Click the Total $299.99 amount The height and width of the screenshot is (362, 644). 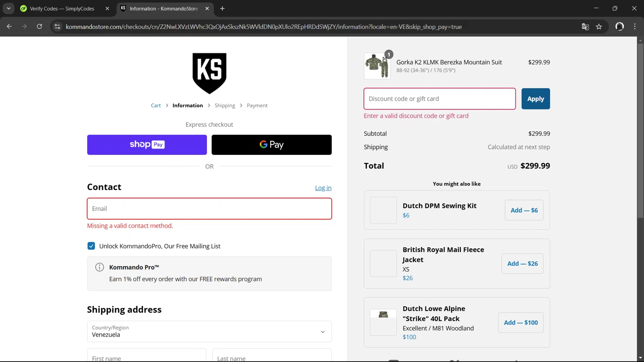535,166
